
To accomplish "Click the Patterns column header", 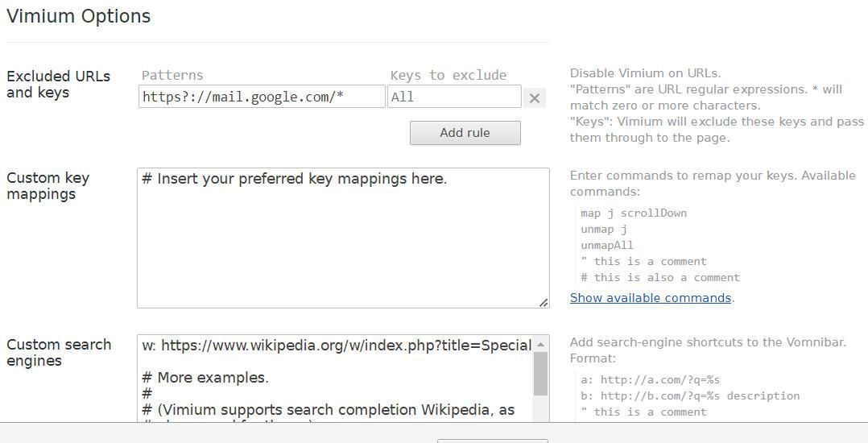I will pyautogui.click(x=172, y=76).
